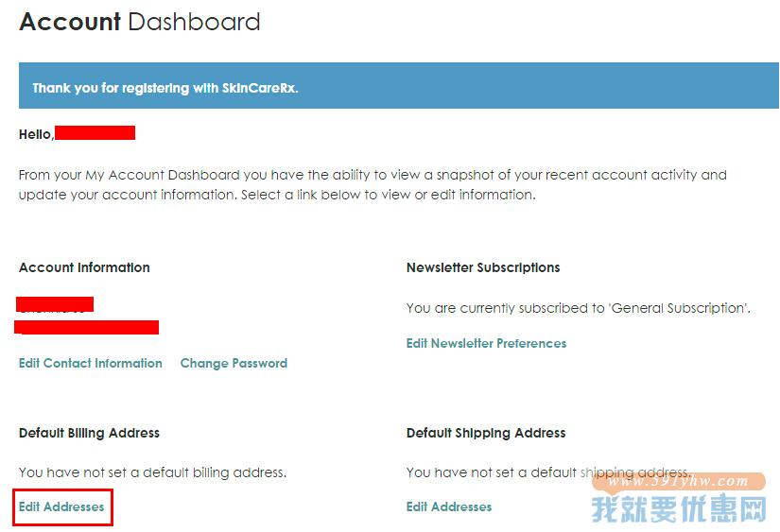Click the Change Password link
This screenshot has width=780, height=532.
(x=234, y=363)
